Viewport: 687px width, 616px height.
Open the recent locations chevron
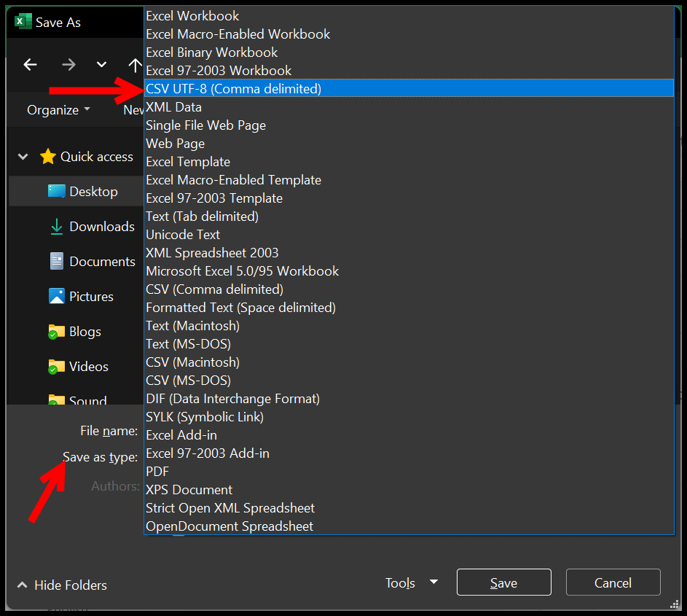(x=102, y=65)
